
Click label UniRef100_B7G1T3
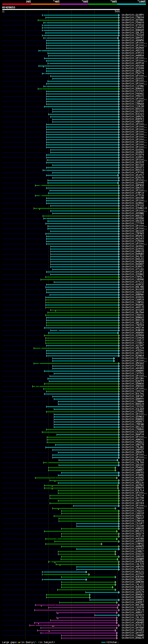point(133,625)
